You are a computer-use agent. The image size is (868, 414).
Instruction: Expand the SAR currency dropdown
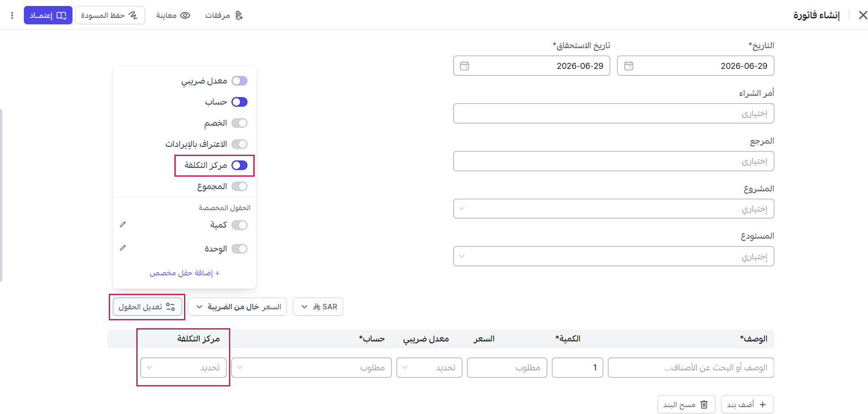click(318, 307)
